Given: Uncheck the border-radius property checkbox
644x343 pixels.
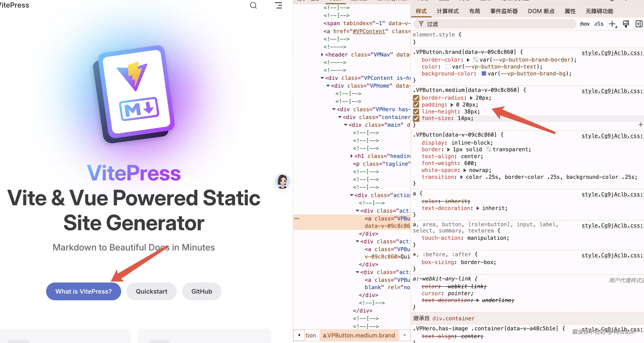Looking at the screenshot, I should (x=416, y=98).
